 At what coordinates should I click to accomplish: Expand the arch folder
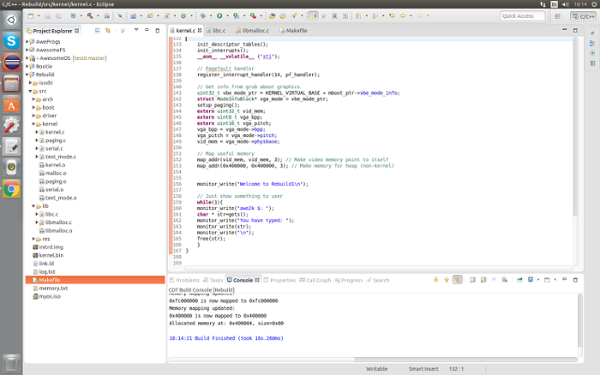[34, 99]
